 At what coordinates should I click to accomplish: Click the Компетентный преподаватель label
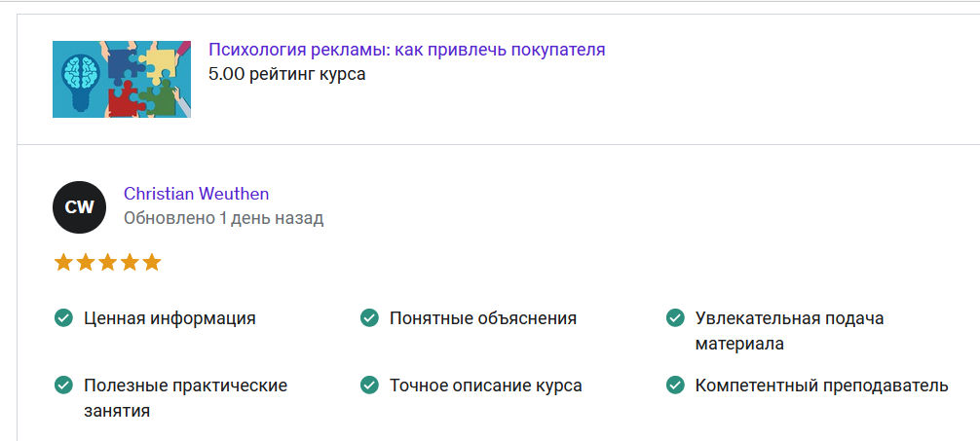click(x=822, y=386)
